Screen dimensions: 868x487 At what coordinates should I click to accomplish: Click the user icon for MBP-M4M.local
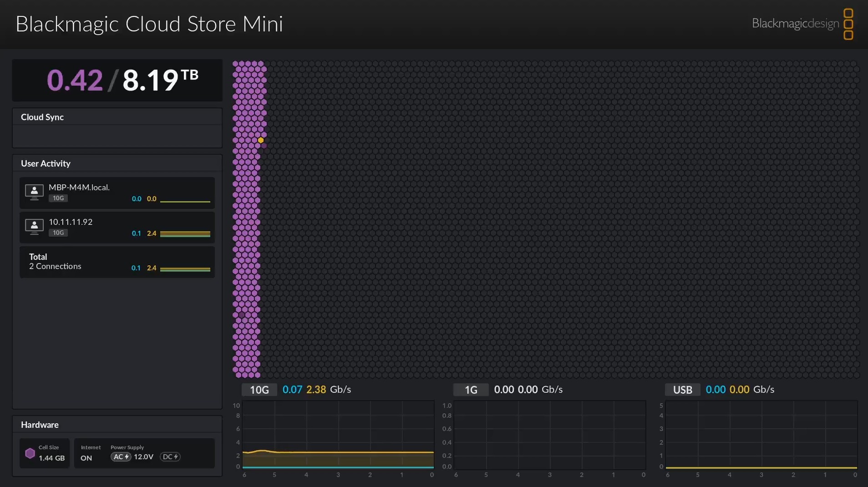(x=34, y=192)
